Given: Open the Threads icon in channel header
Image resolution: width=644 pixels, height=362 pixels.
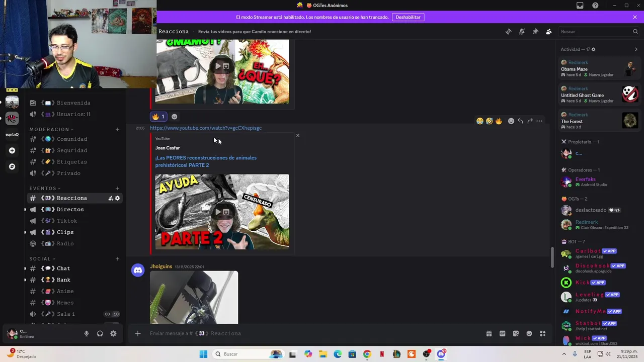Looking at the screenshot, I should click(508, 31).
